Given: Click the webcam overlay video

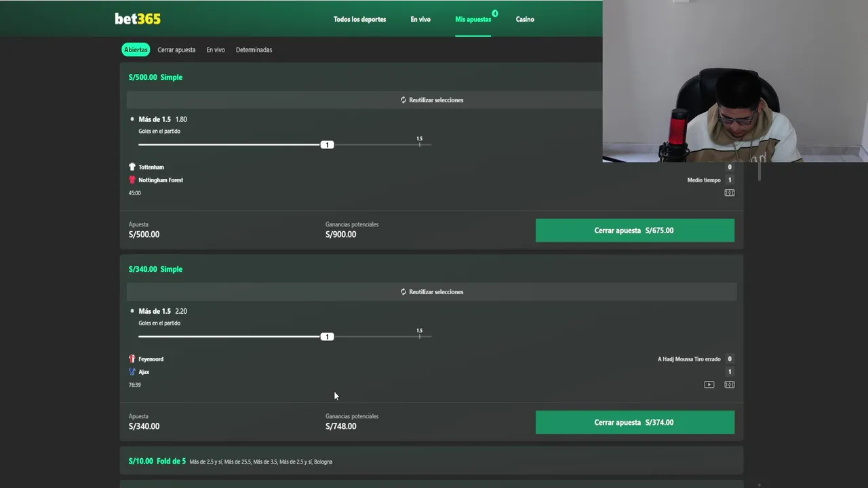Looking at the screenshot, I should point(735,81).
